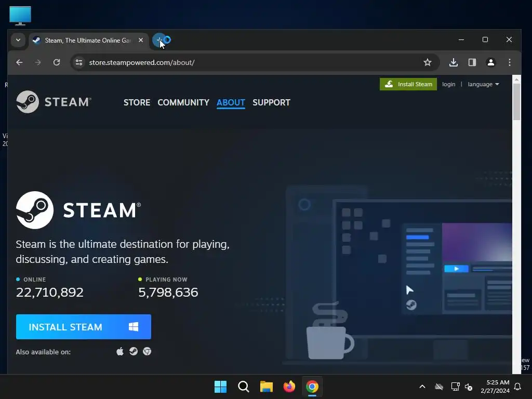Screen dimensions: 532x399
Task: Open notifications bell icon
Action: pyautogui.click(x=518, y=387)
